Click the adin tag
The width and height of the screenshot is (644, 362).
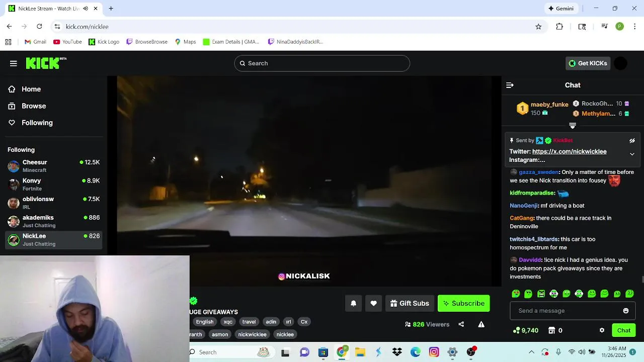(x=271, y=322)
